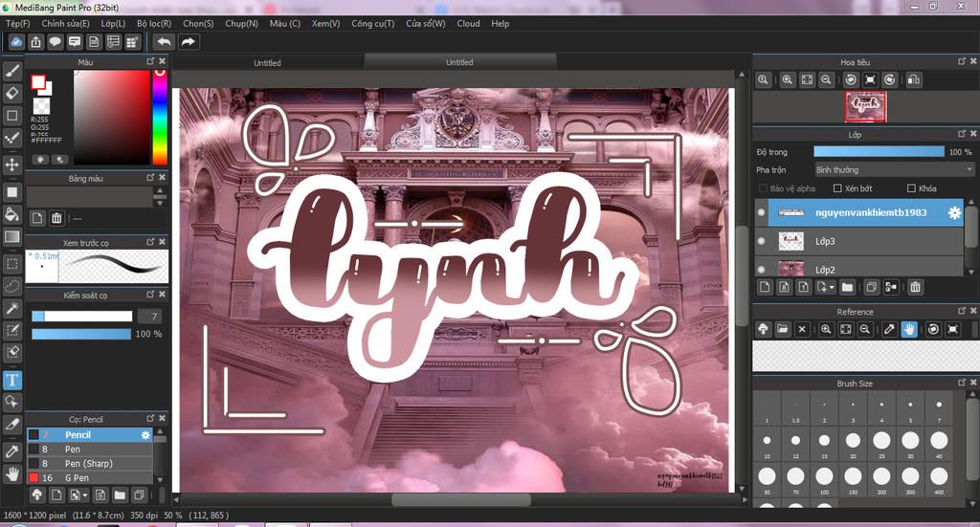Screen dimensions: 980x527
Task: Add a new layer folder
Action: point(847,287)
